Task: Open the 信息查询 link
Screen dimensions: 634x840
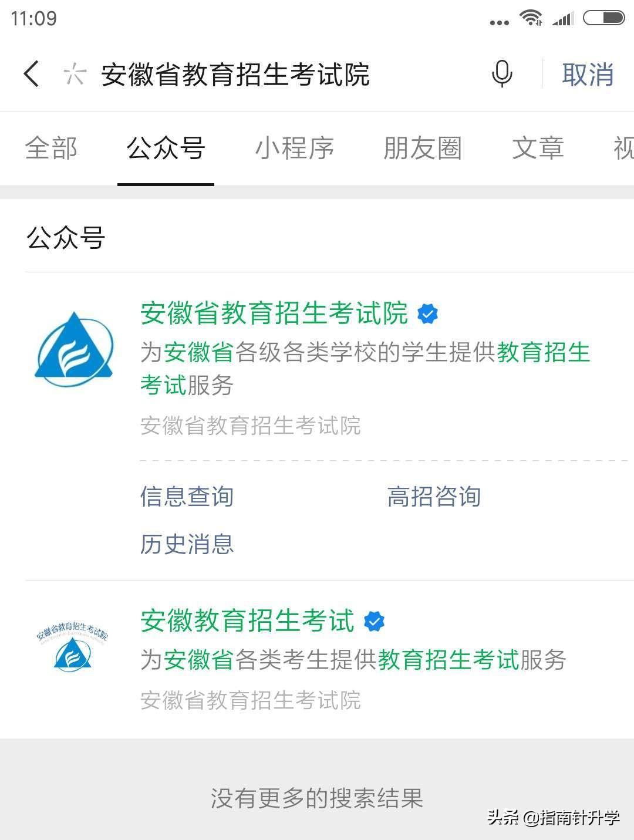Action: pyautogui.click(x=187, y=497)
